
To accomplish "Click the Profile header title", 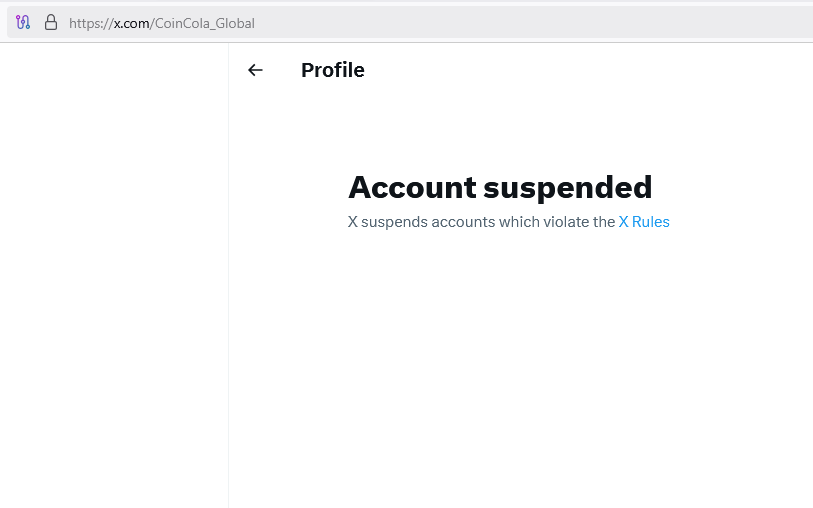I will pyautogui.click(x=332, y=70).
